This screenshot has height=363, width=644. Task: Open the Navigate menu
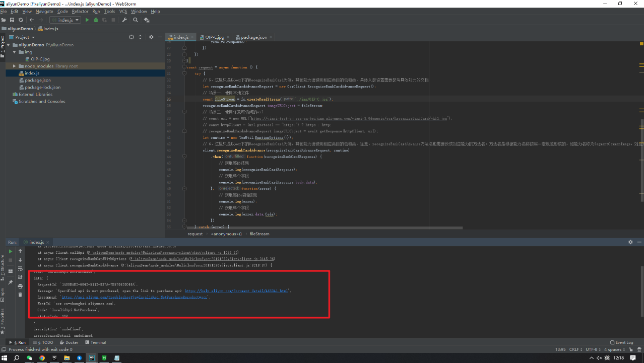pos(44,11)
